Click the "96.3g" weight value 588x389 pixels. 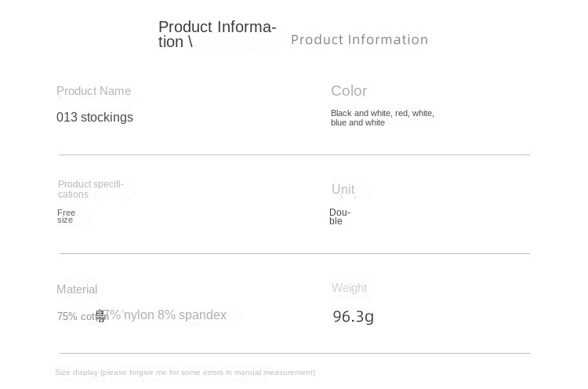(x=353, y=317)
